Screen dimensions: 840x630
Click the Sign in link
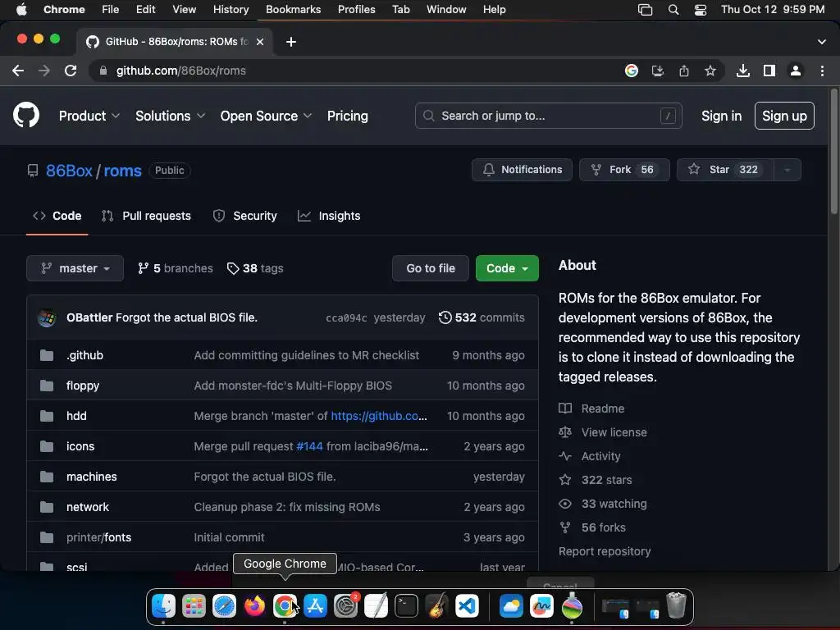pos(721,116)
